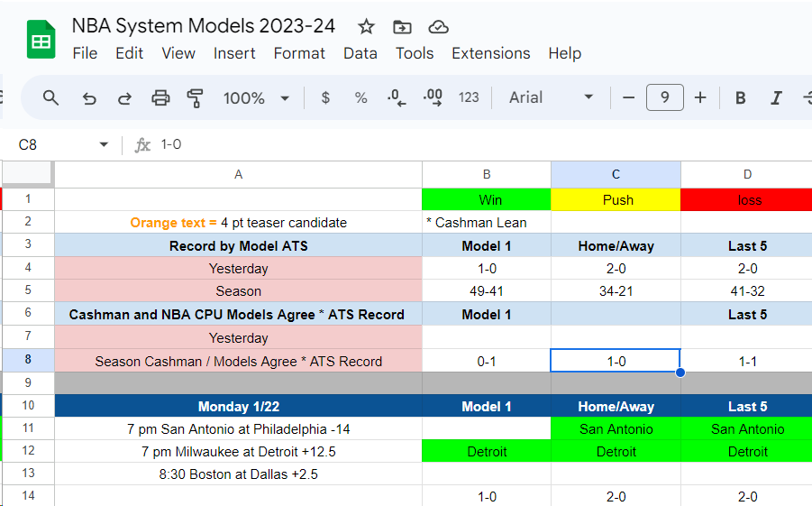Select Boston at Dallas +2.5 cell
812x506 pixels.
tap(238, 474)
